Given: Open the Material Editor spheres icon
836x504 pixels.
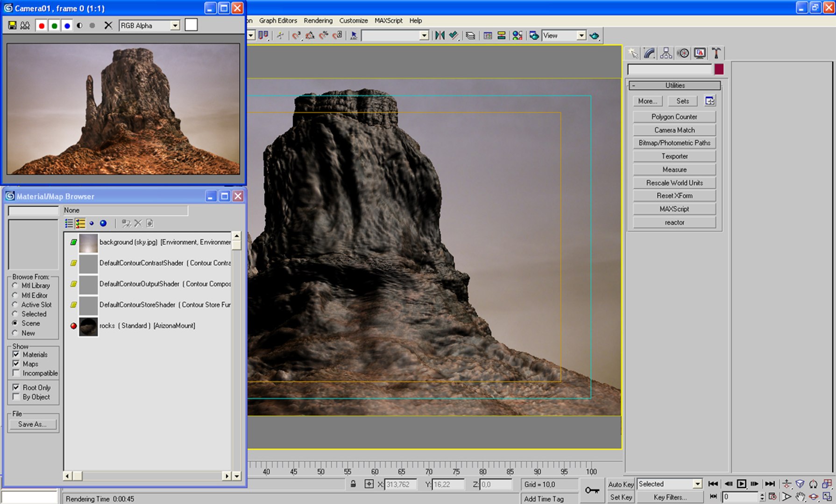Looking at the screenshot, I should pos(517,35).
